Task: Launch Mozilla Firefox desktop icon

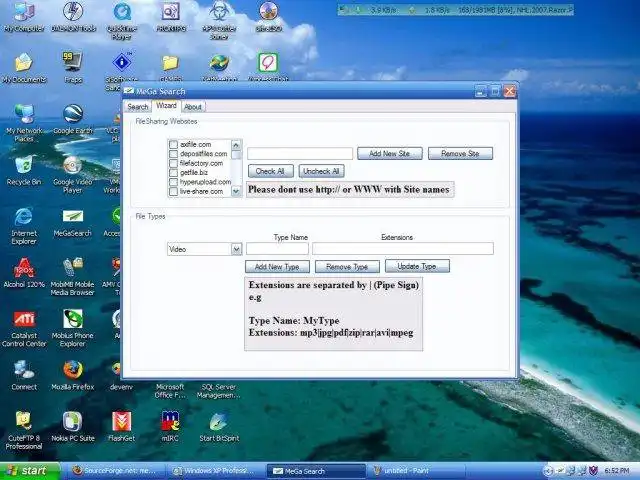Action: 73,376
